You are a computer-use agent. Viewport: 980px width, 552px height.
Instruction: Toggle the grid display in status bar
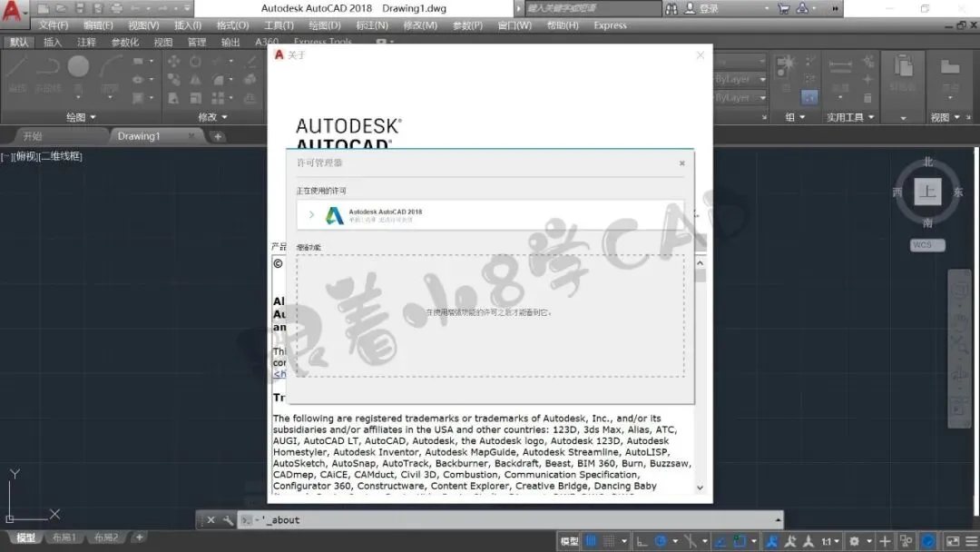(591, 541)
